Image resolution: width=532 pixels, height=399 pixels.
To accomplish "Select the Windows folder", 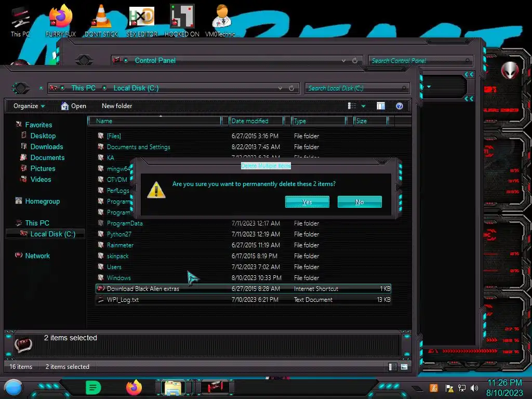I will (243, 277).
